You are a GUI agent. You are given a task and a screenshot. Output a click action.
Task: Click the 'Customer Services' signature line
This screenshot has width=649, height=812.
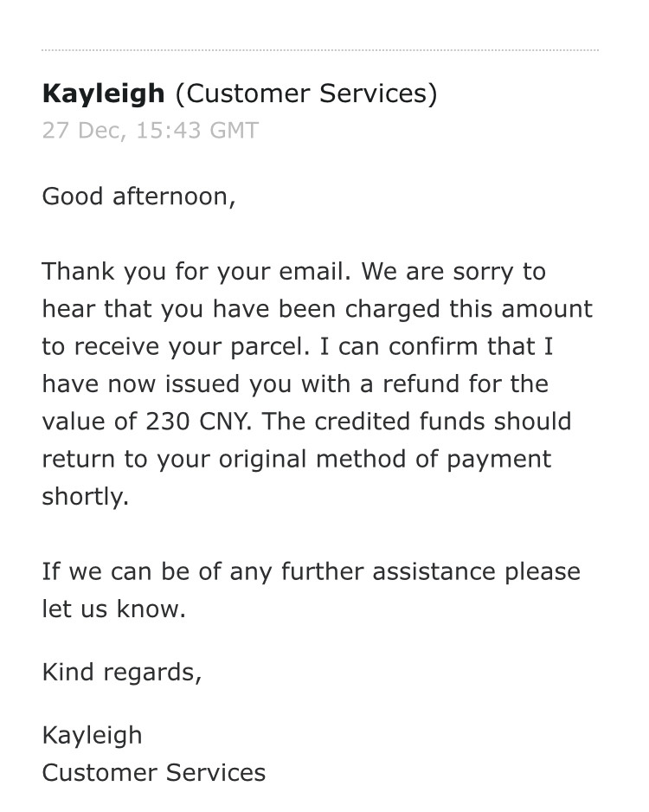[x=154, y=773]
